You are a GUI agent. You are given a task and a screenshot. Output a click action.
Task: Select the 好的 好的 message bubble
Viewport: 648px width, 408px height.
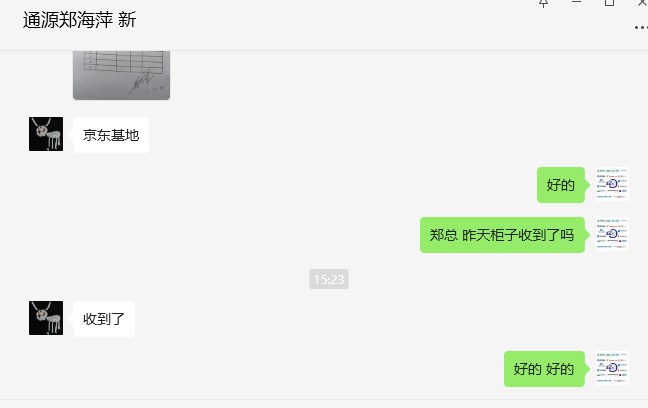tap(544, 369)
